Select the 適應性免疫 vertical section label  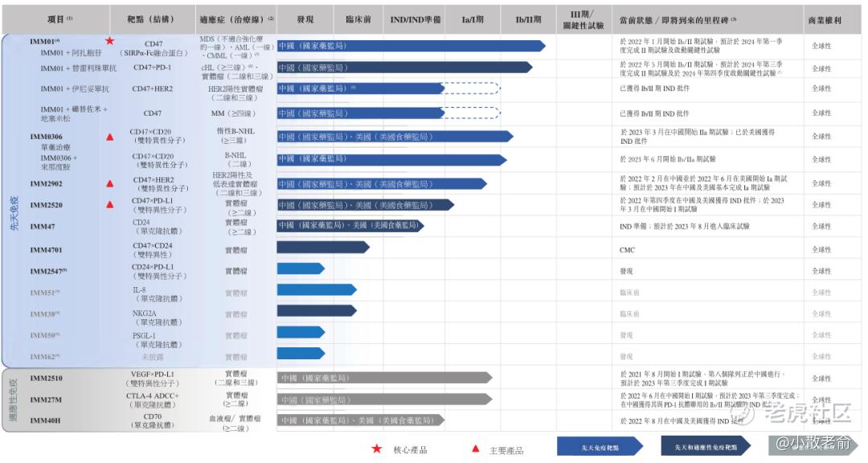point(14,399)
